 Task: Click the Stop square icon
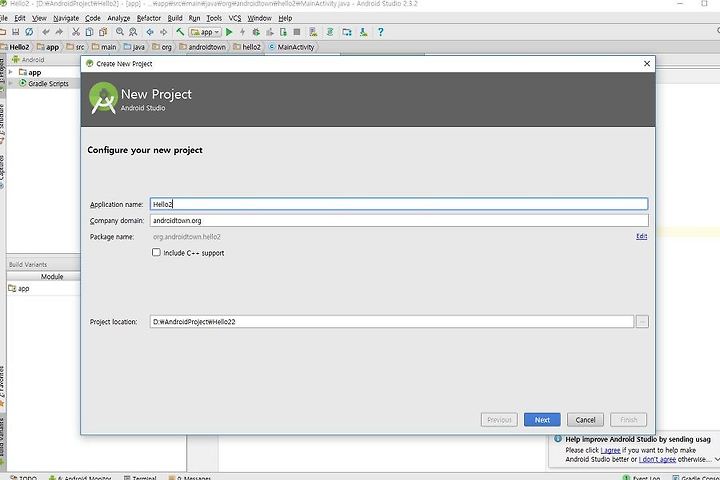point(297,32)
